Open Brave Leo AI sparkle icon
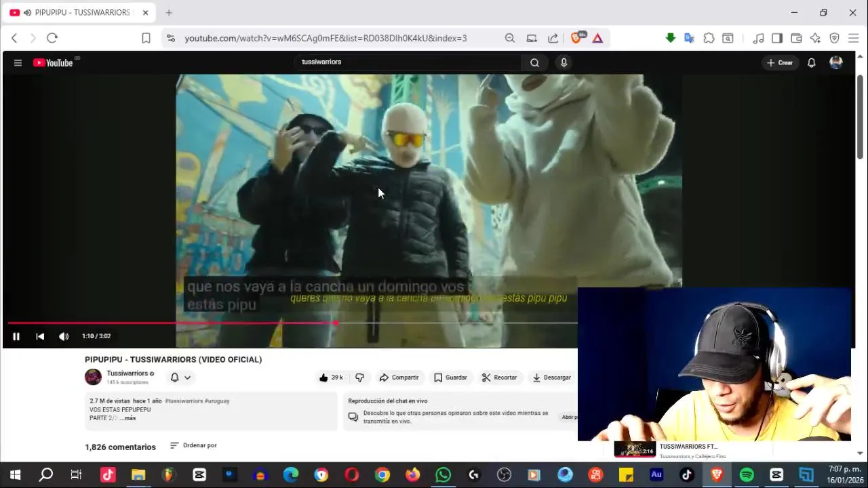Viewport: 868px width, 488px height. [x=815, y=38]
